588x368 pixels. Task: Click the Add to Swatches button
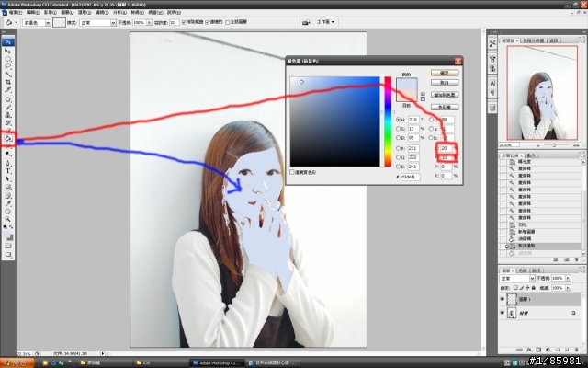(x=445, y=95)
